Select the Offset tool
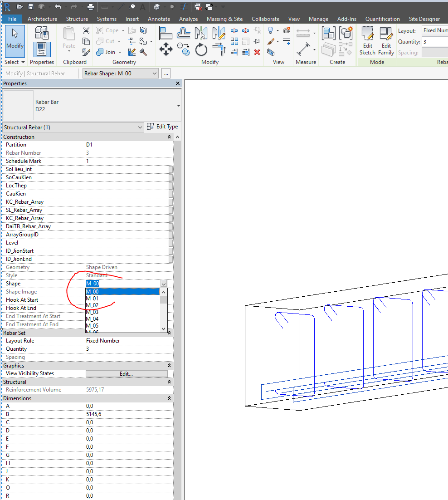Viewport: 448px width, 500px height. pos(183,33)
